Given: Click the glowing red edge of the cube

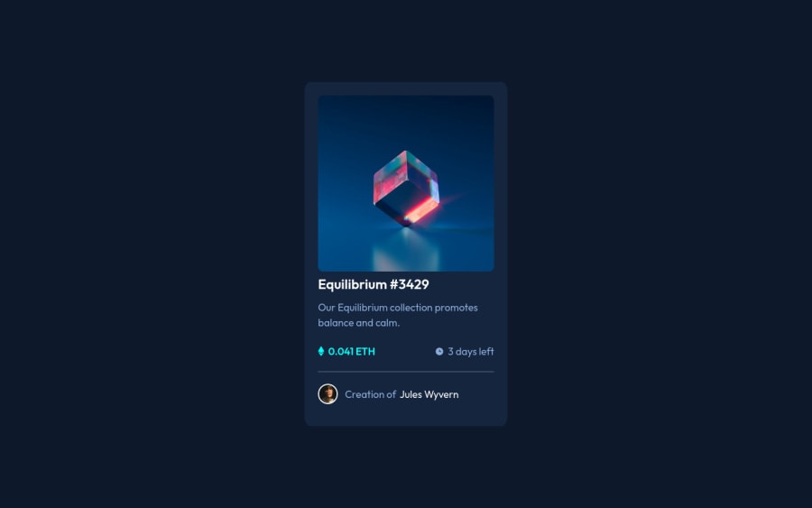Looking at the screenshot, I should [421, 209].
